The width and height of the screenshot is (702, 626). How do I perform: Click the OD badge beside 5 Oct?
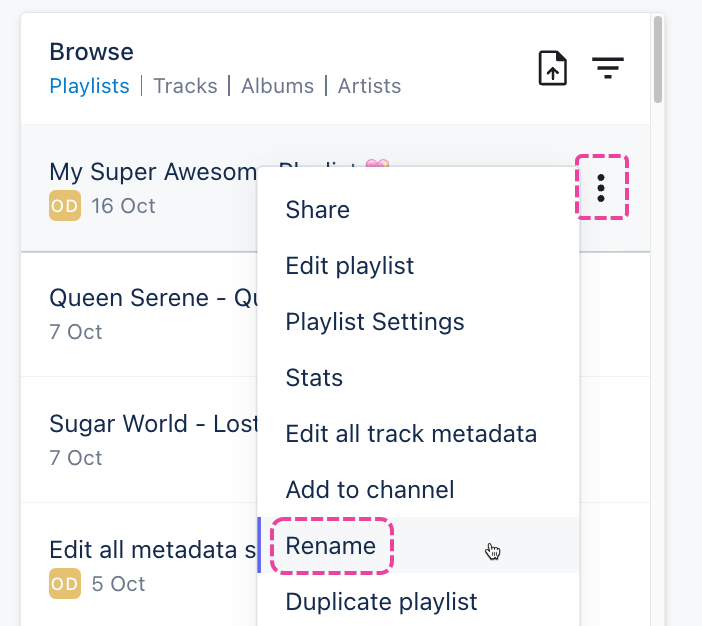pyautogui.click(x=65, y=583)
